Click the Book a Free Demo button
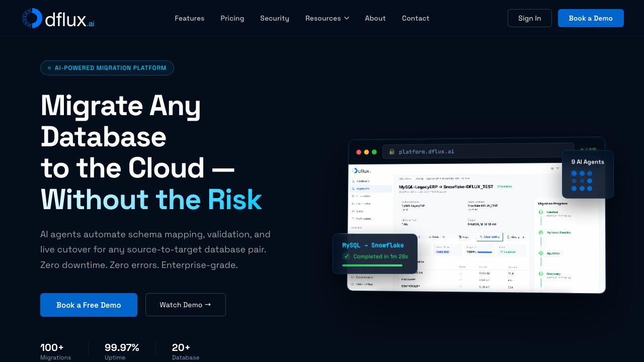The width and height of the screenshot is (644, 362). click(89, 305)
